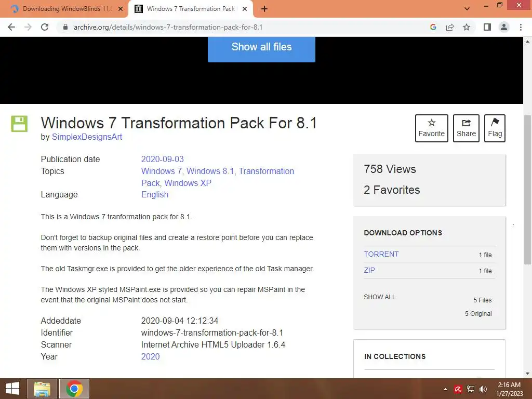
Task: Click the identifier windows-7-transformation-pack-for-8.1 value
Action: (x=212, y=333)
